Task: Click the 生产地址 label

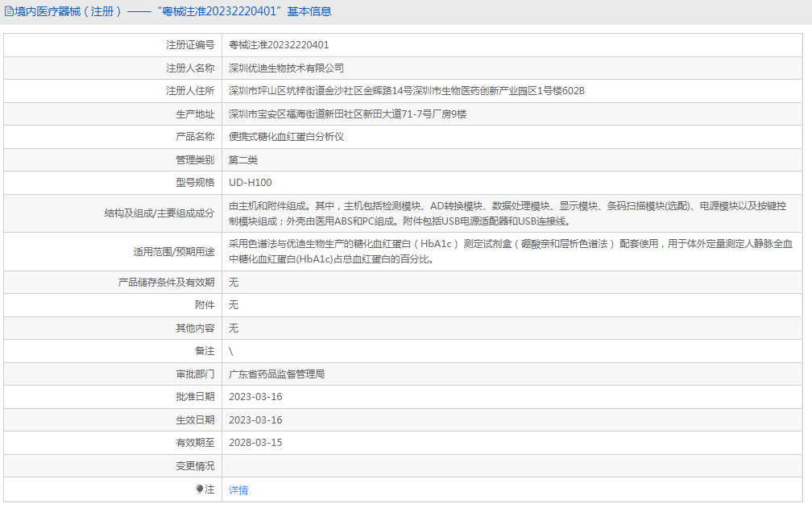Action: coord(195,114)
